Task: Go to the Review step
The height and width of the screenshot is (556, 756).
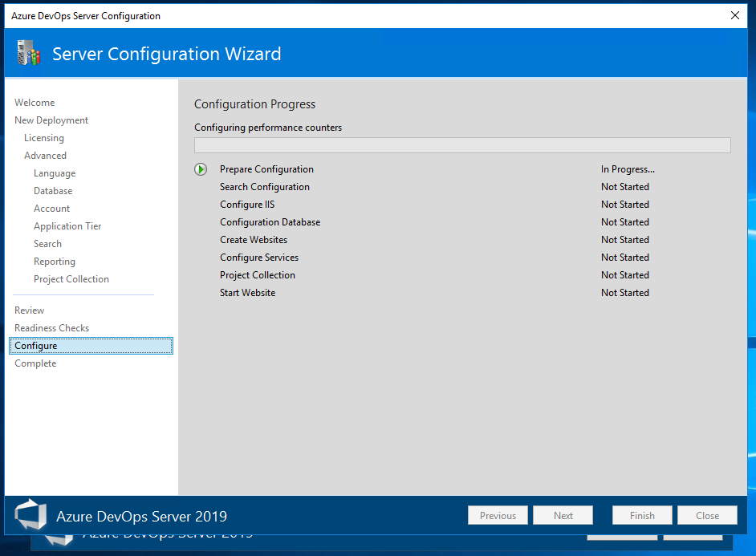Action: [x=30, y=310]
